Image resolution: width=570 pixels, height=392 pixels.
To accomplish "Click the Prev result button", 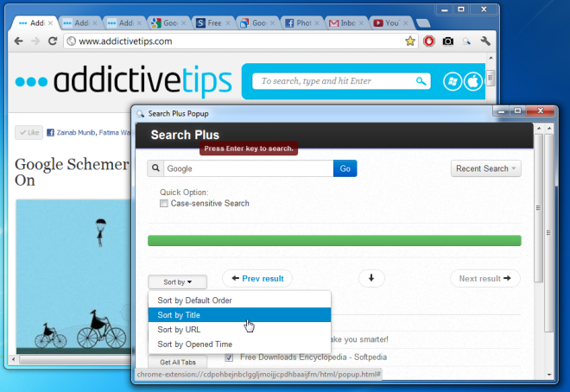I will (x=257, y=279).
